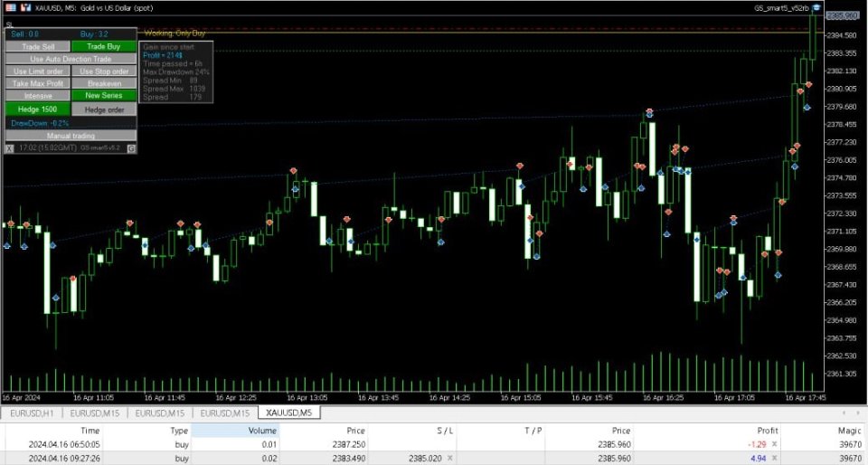Disable the New Series option

(x=103, y=95)
